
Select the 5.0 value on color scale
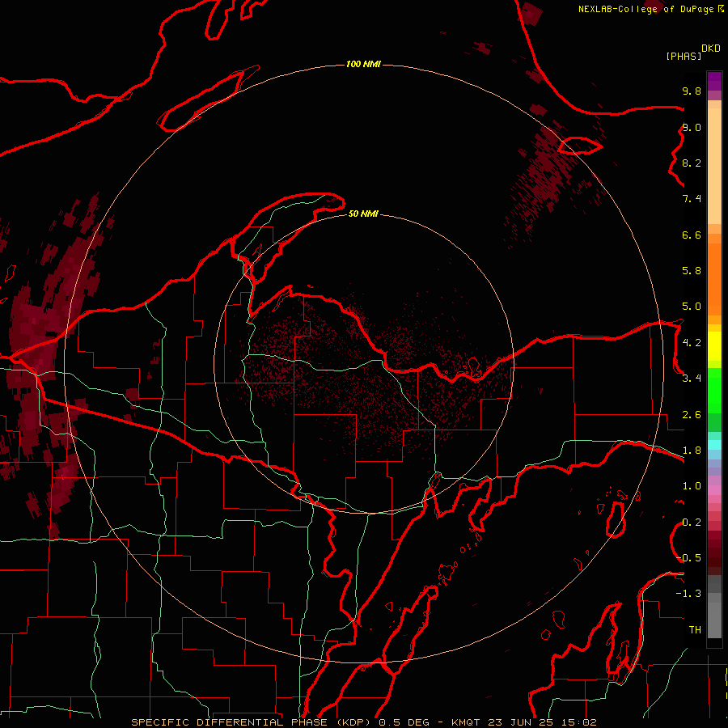tap(692, 307)
